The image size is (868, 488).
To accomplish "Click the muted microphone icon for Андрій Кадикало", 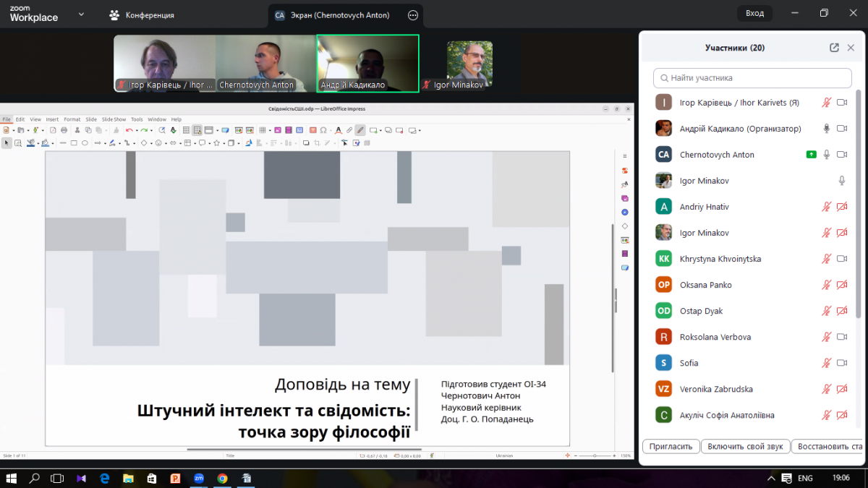I will click(827, 129).
